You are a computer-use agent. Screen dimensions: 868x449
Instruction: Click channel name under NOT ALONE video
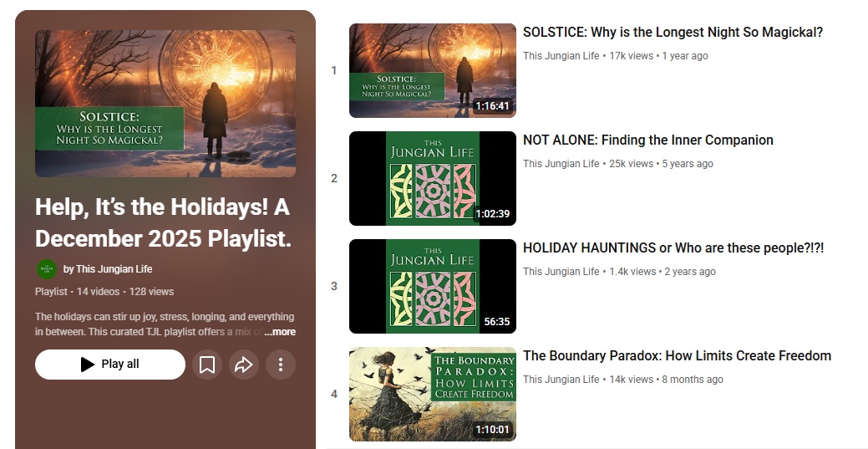(x=561, y=164)
